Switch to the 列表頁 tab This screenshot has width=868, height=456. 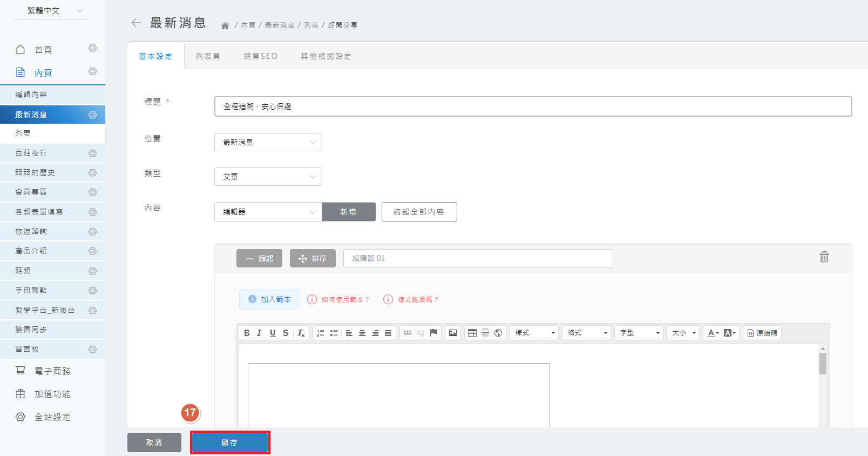pos(208,56)
